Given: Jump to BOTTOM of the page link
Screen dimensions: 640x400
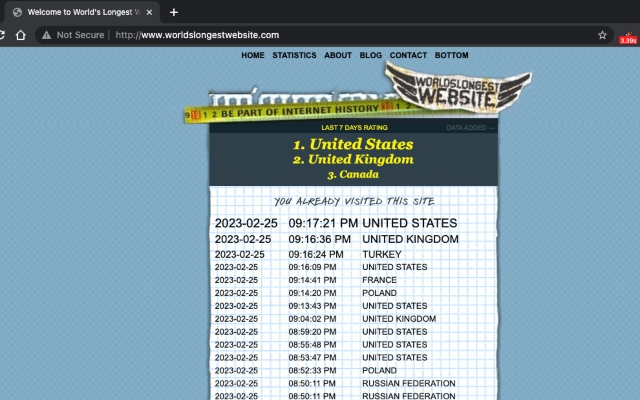Looking at the screenshot, I should 451,56.
